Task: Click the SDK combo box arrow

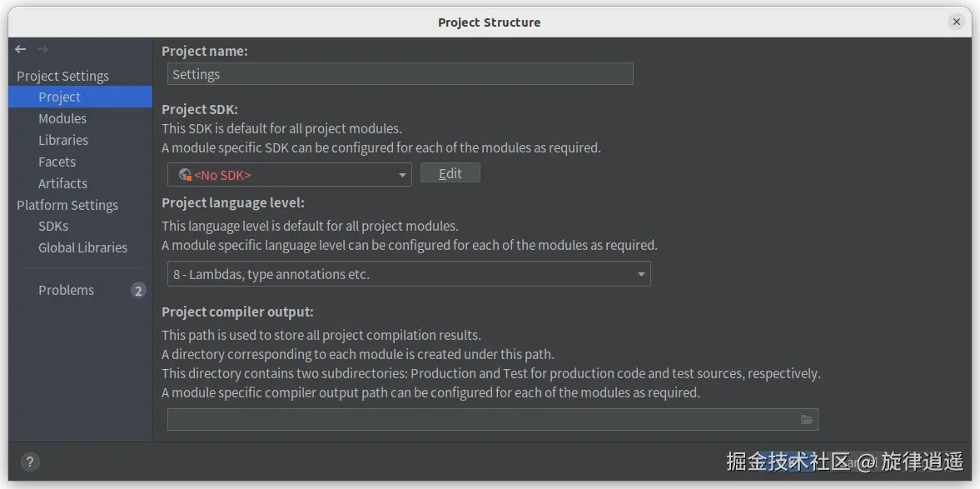Action: (x=402, y=175)
